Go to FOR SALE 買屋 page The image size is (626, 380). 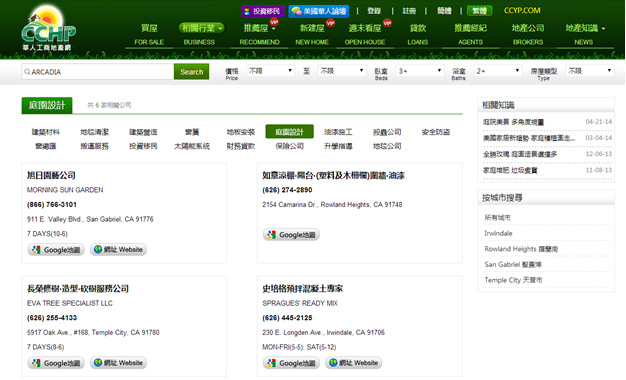(x=149, y=34)
